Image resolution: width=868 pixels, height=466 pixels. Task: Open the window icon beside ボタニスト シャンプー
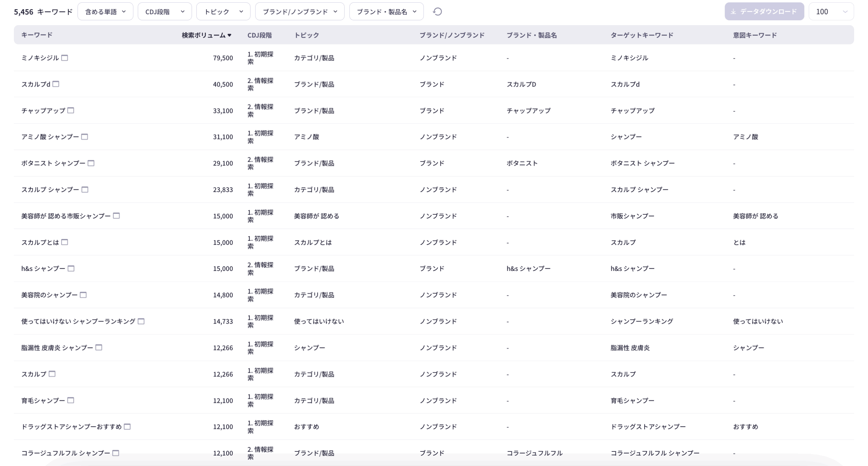tap(91, 163)
